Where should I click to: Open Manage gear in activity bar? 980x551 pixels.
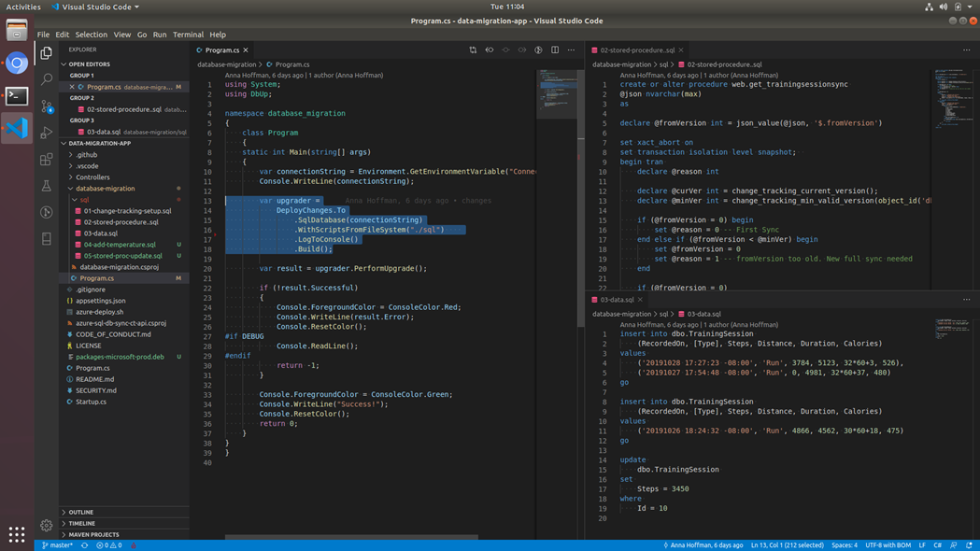(x=46, y=526)
